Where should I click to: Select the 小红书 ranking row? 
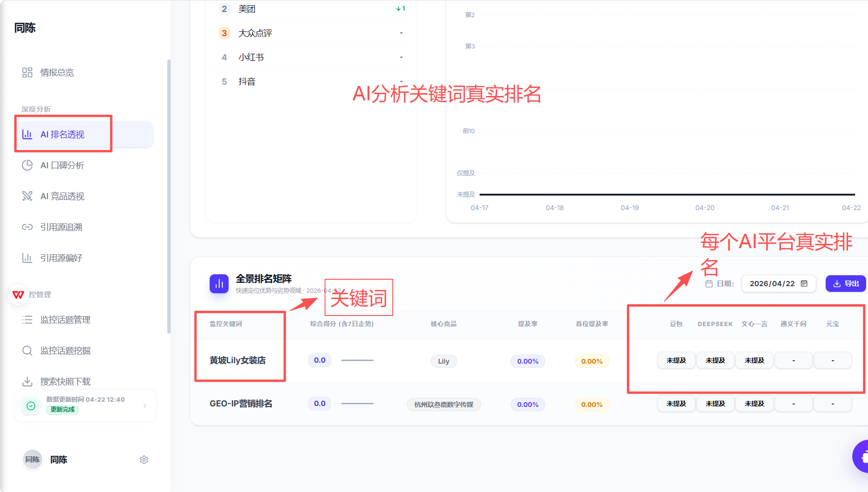coord(311,58)
